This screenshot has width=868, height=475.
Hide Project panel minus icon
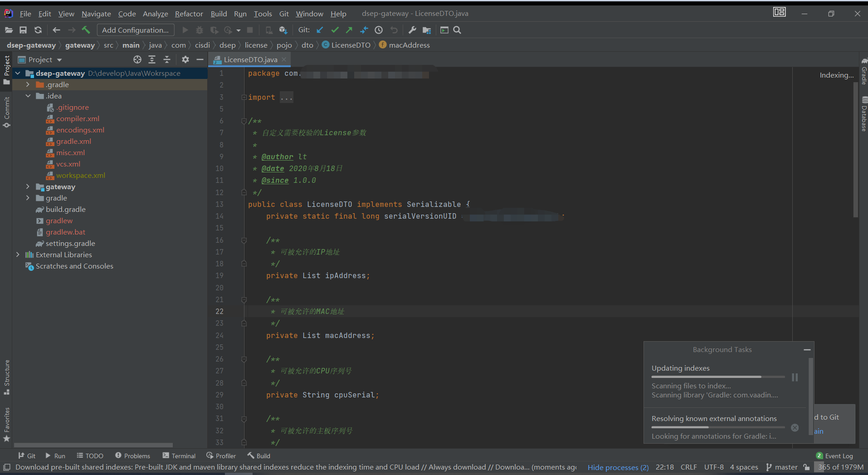200,59
